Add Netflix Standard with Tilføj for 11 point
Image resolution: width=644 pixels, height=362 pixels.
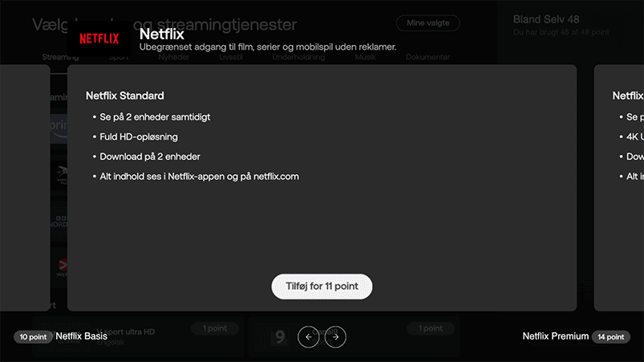coord(322,286)
